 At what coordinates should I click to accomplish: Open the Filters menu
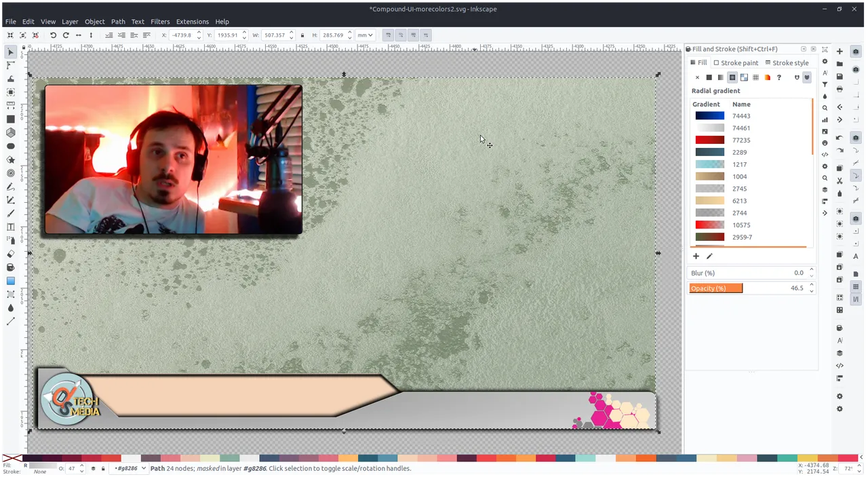(x=160, y=21)
